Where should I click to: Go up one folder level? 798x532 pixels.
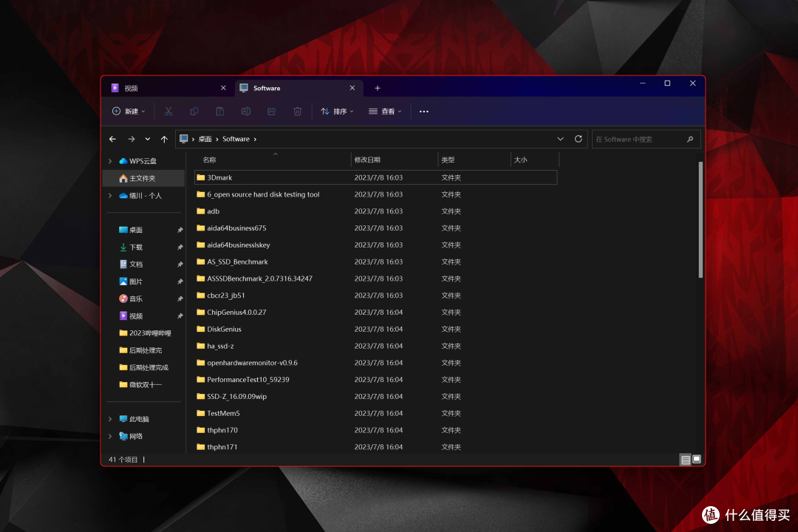[164, 139]
